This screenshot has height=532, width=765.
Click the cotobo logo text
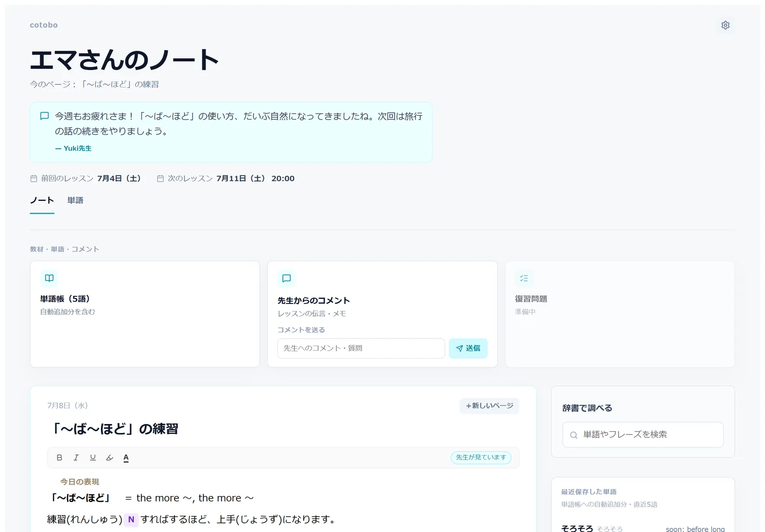coord(44,25)
